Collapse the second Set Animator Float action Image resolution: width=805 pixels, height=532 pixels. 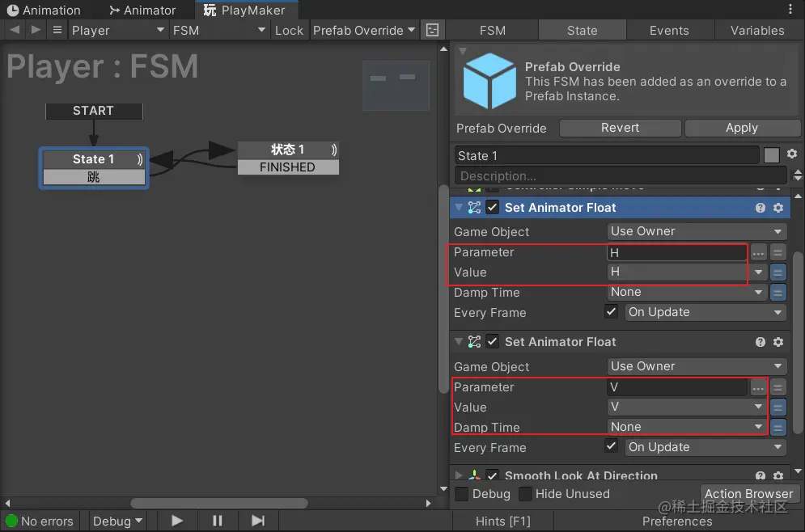click(459, 342)
